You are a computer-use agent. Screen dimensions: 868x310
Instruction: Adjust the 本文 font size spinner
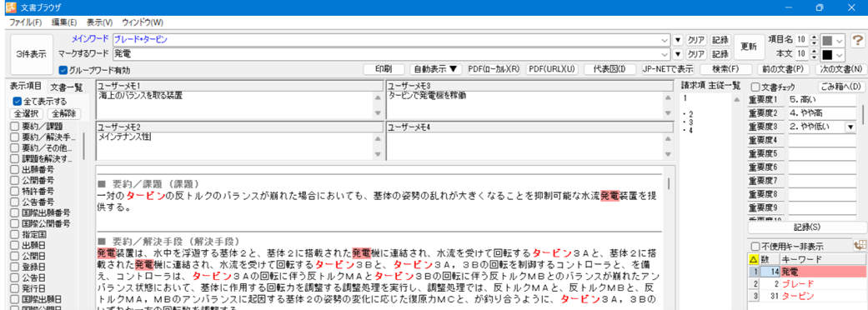814,55
